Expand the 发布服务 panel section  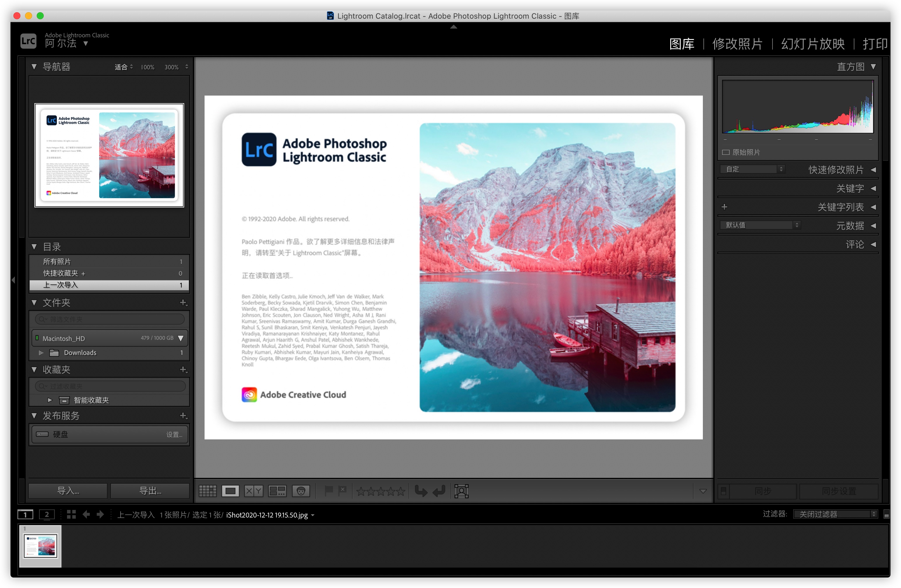(x=36, y=415)
